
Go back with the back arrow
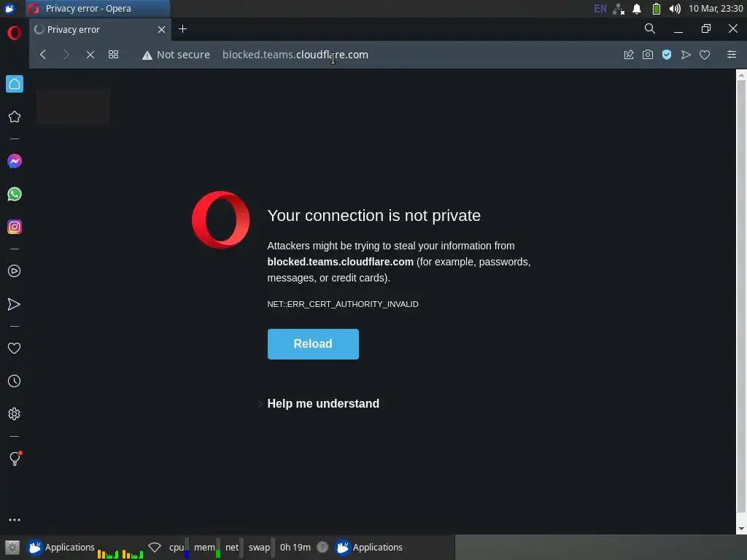tap(43, 55)
